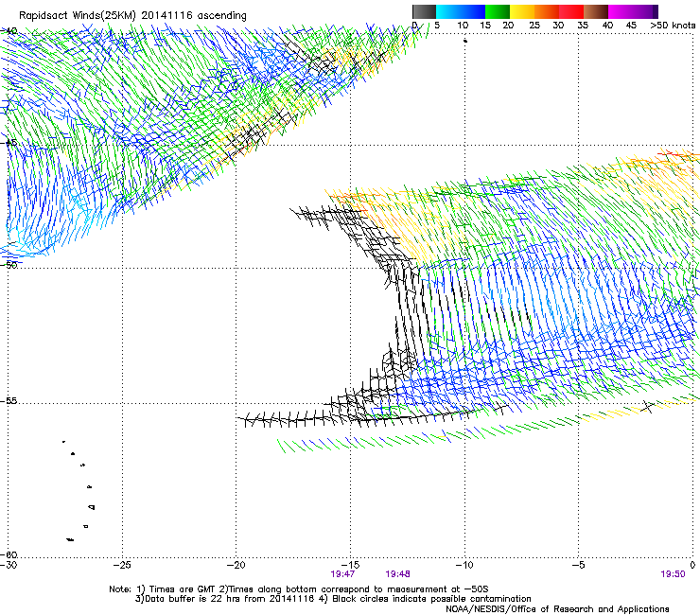Screen dimensions: 700x615
Task: Click longitude axis label -20
Action: point(236,565)
